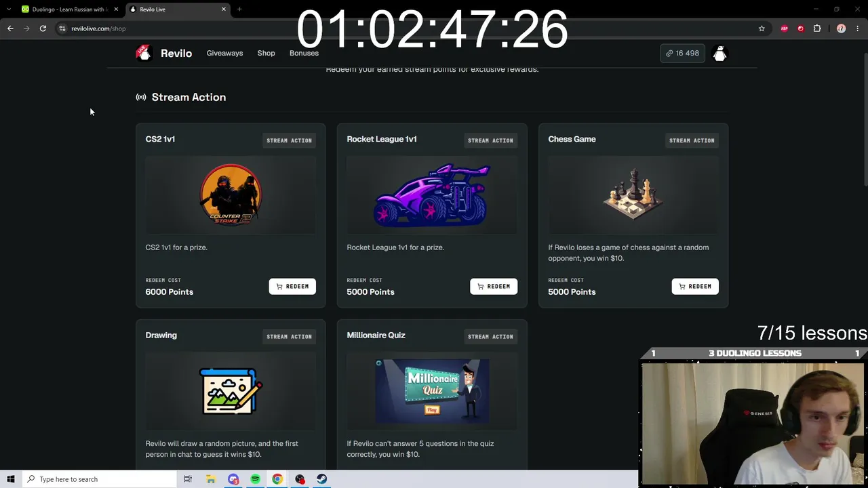Click the CS2 1v1 card title
This screenshot has width=868, height=488.
point(160,139)
